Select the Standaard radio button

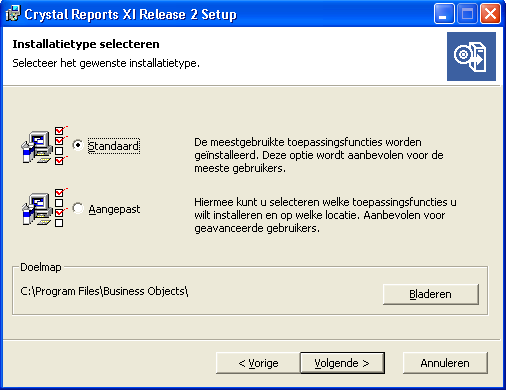coord(78,145)
